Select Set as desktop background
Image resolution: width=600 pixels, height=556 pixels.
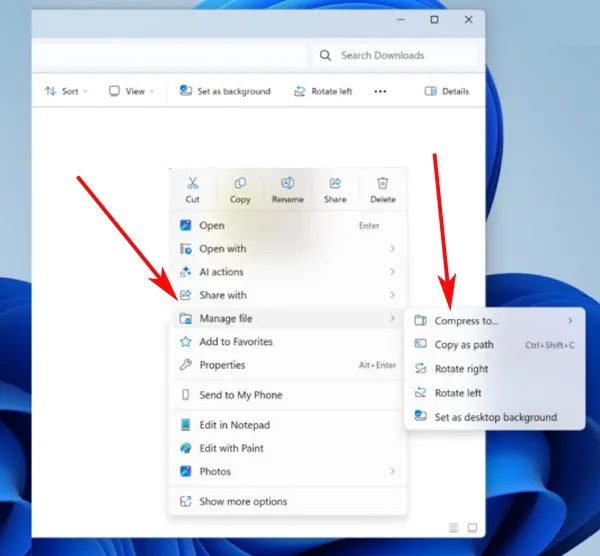point(495,417)
